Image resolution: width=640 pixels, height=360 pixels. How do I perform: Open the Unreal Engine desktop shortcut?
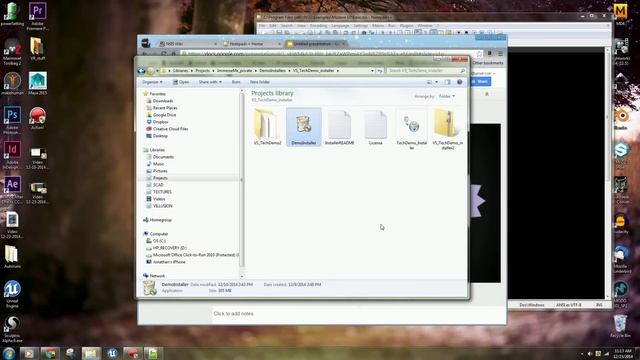tap(12, 294)
